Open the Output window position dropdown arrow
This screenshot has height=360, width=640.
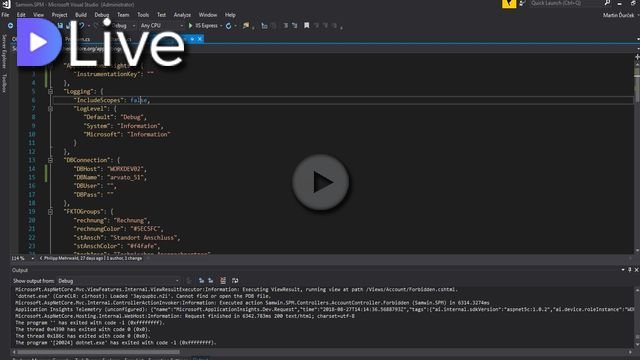(623, 270)
